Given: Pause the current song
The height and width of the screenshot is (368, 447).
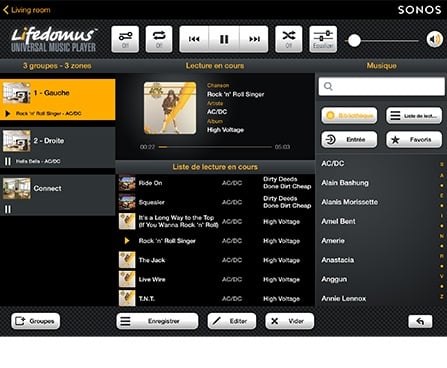Looking at the screenshot, I should click(224, 39).
